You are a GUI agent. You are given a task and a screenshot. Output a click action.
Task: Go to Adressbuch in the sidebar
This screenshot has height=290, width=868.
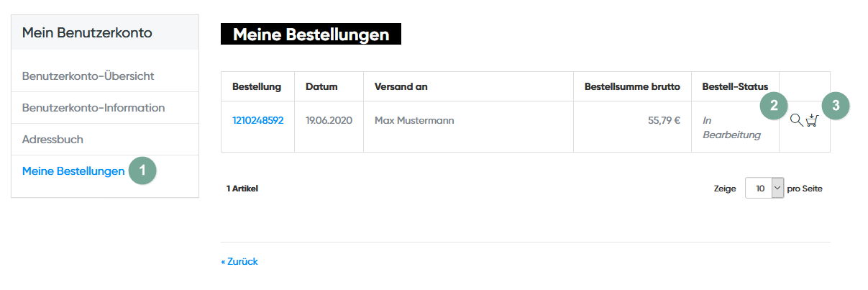click(52, 139)
